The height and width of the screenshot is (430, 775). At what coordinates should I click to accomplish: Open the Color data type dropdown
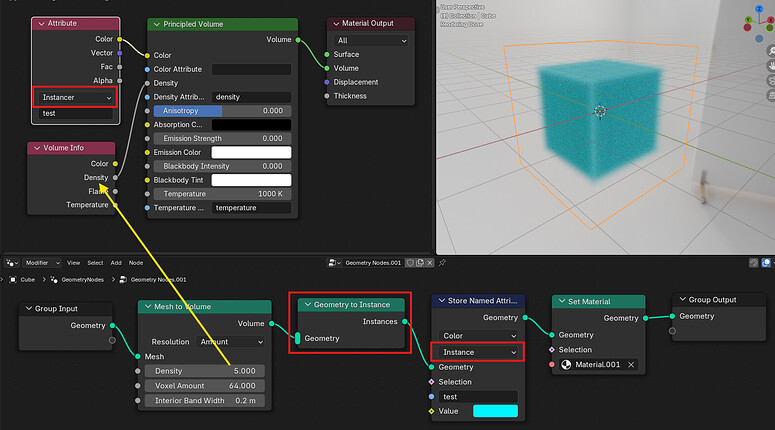tap(478, 336)
